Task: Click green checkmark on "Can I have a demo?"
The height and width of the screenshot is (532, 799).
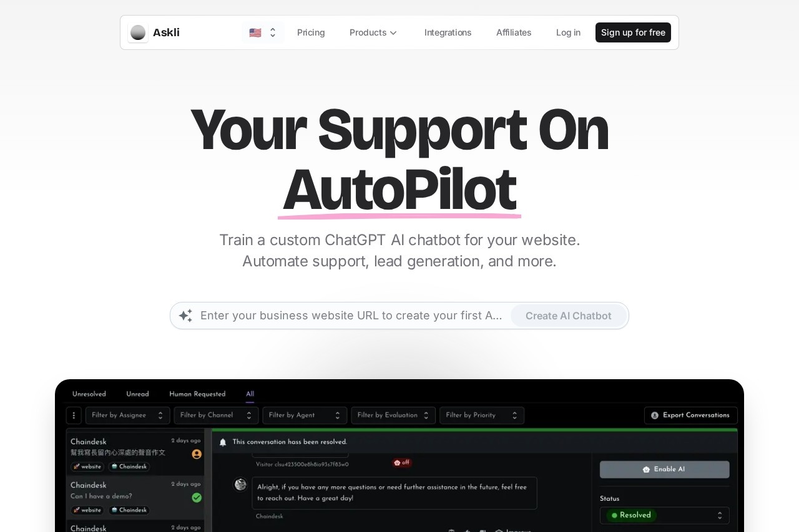Action: (x=197, y=498)
